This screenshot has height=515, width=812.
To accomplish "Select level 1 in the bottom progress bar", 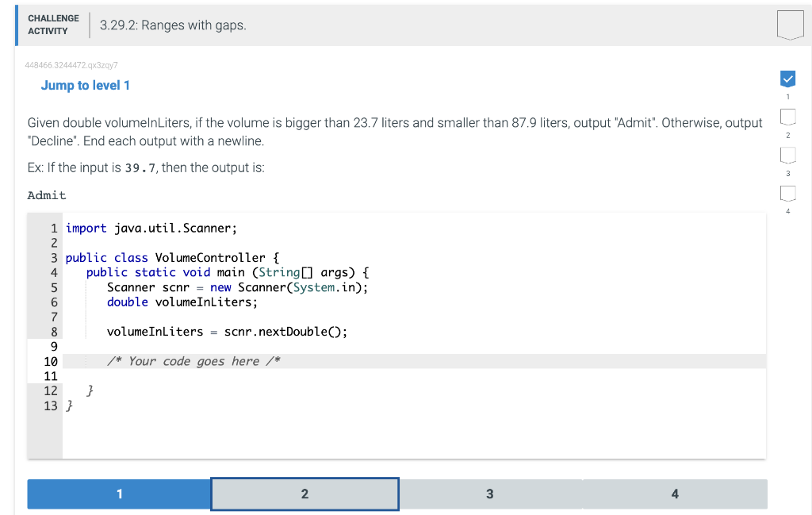I will [119, 494].
